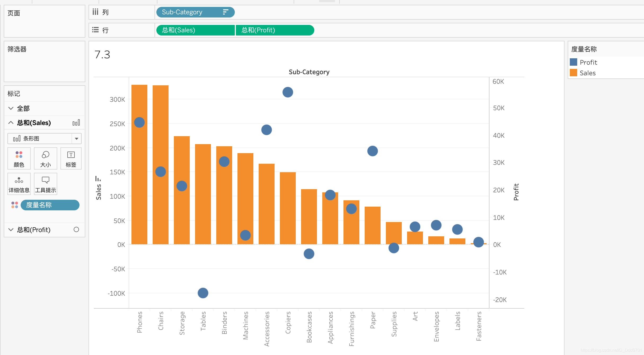The image size is (644, 355).
Task: Expand the 全部 marks section
Action: (11, 108)
